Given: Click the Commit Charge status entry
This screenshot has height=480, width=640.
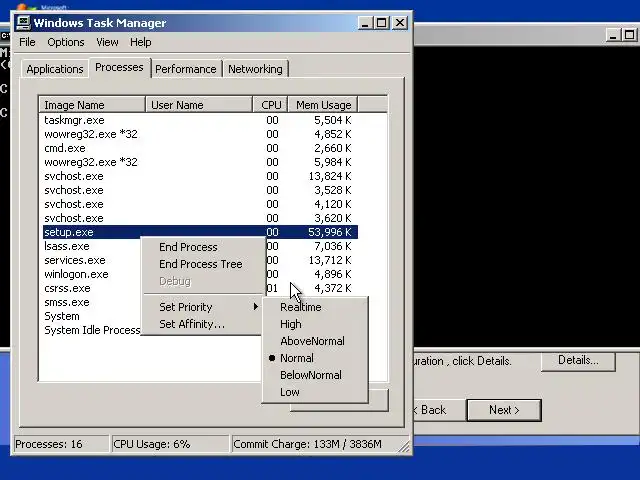Looking at the screenshot, I should (x=316, y=444).
